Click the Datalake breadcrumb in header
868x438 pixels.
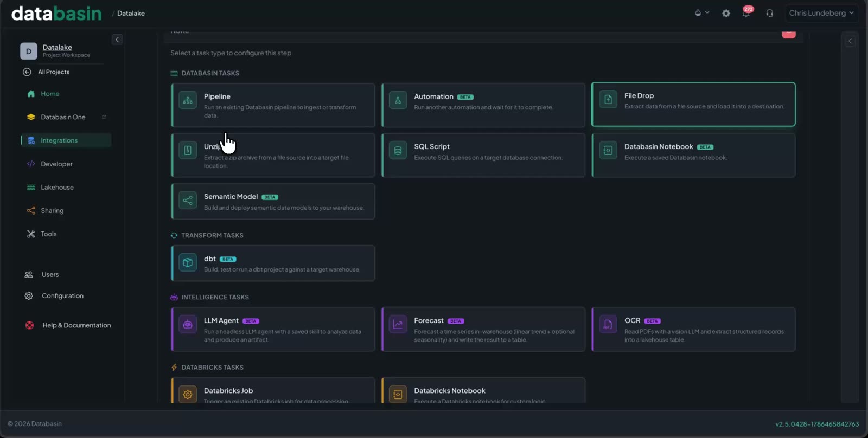131,13
